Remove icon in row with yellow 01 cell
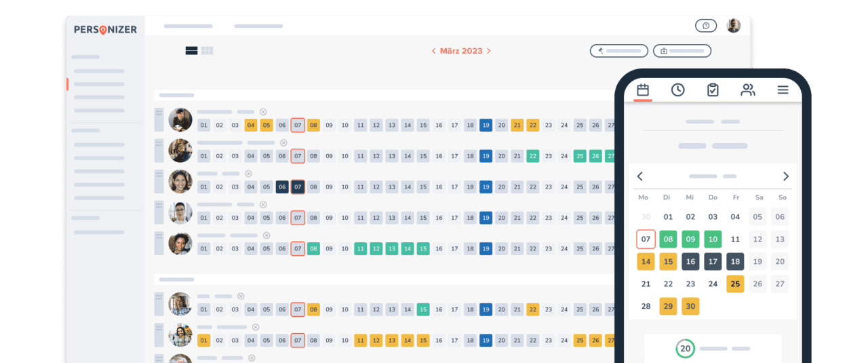 [255, 327]
